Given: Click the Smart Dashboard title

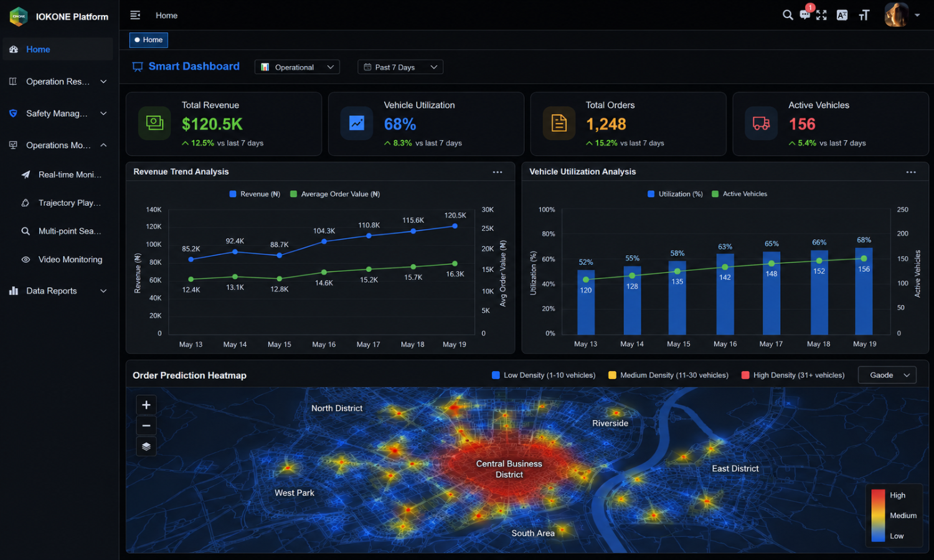Looking at the screenshot, I should pos(194,67).
